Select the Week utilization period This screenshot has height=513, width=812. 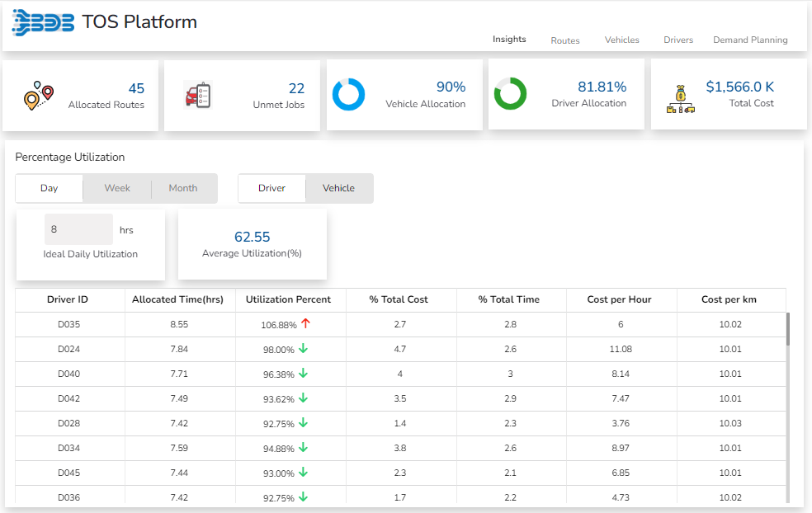(117, 188)
